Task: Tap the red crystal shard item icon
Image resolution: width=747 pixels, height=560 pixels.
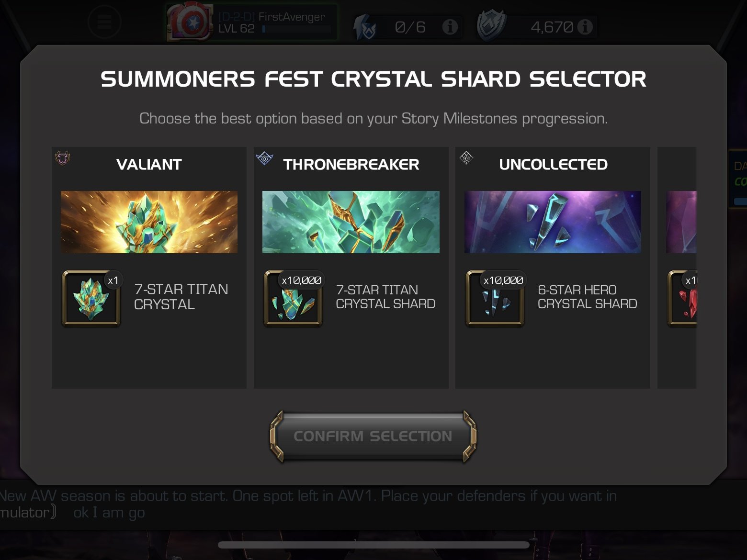Action: (682, 298)
